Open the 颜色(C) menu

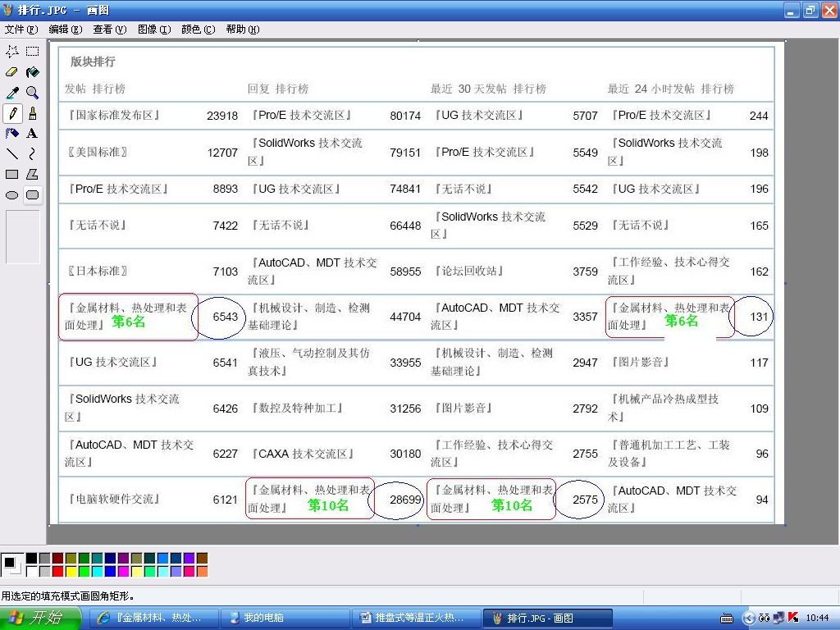[199, 29]
